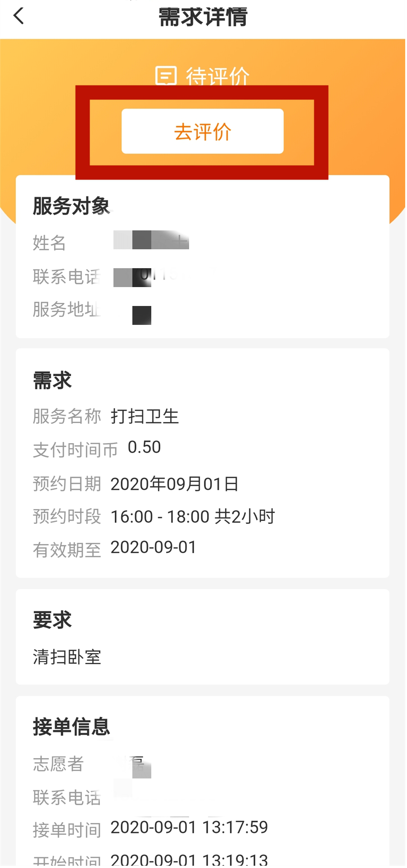This screenshot has width=407, height=868.
Task: Tap the 服务地址 row
Action: (x=67, y=310)
